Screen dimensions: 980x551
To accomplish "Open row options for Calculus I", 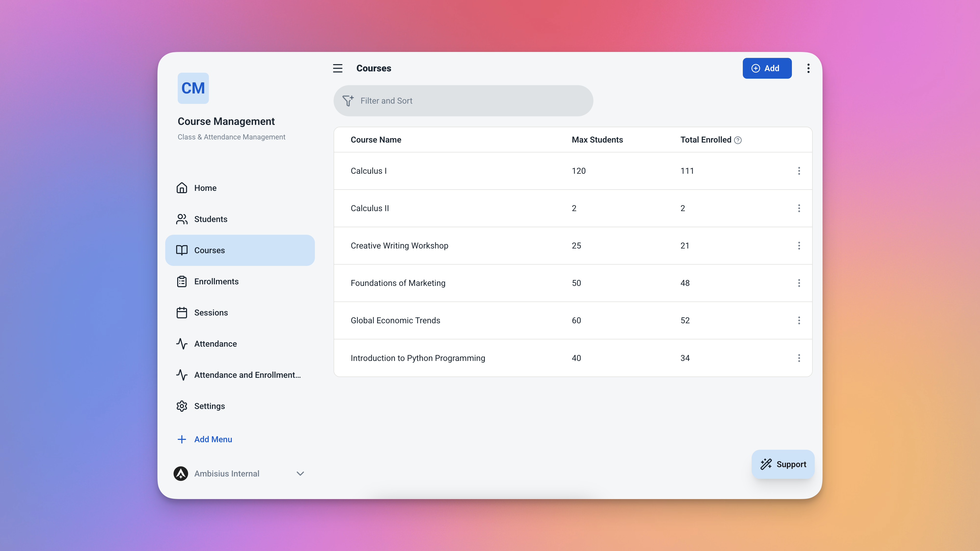I will click(x=799, y=171).
